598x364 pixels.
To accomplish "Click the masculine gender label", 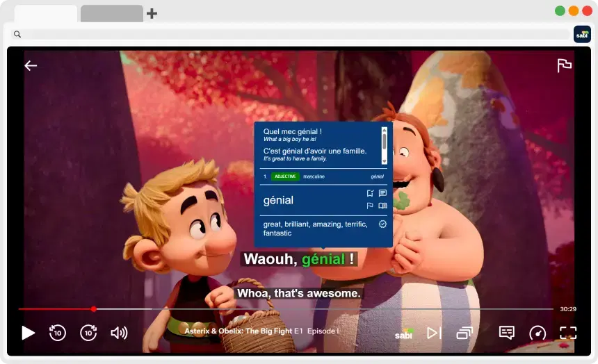I will pyautogui.click(x=314, y=176).
